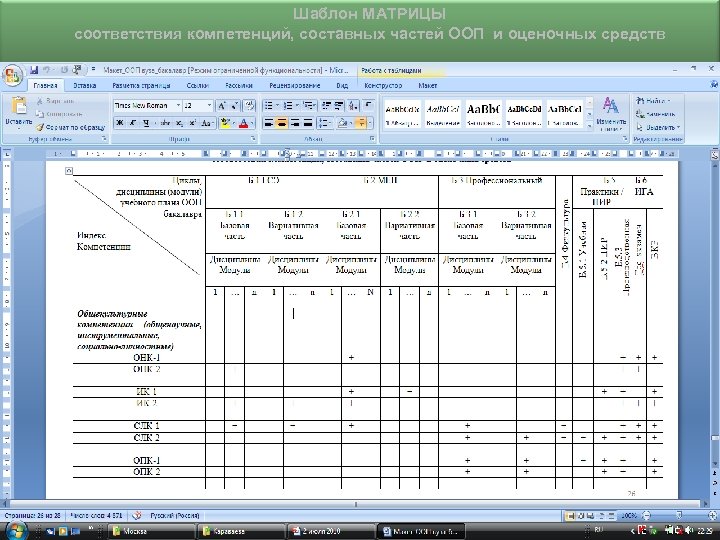Viewport: 720px width, 540px height.
Task: Apply strikethrough with the abc icon
Action: pyautogui.click(x=166, y=123)
